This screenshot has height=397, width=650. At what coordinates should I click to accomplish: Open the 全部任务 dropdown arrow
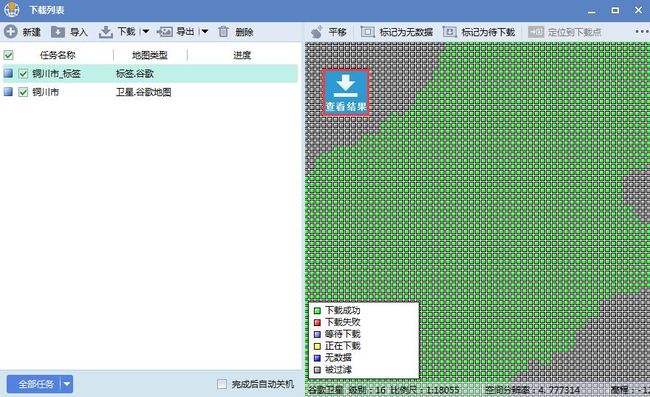[67, 384]
